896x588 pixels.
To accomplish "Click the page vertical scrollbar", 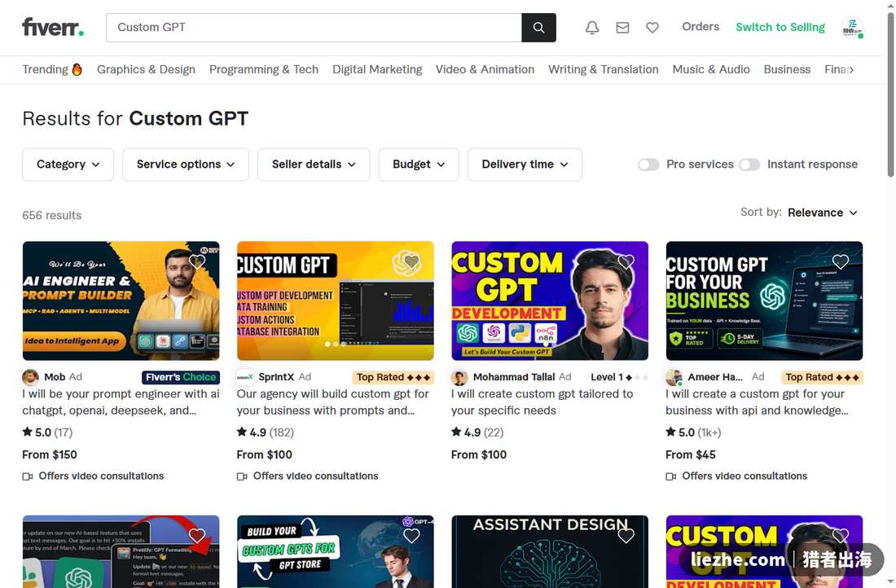I will [890, 94].
